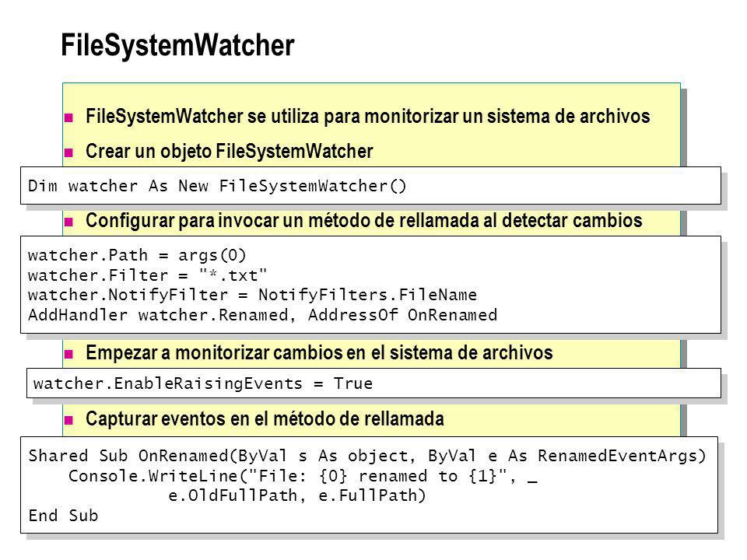Viewport: 747px width, 560px height.
Task: Click line "AddHandler watcher.Renamed, AddressOf OnRenamed"
Action: click(x=262, y=315)
